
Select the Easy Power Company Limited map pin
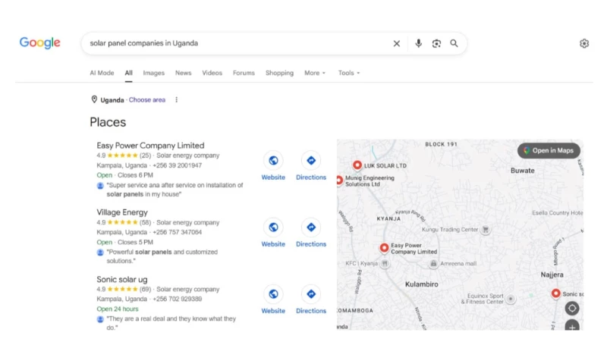384,247
